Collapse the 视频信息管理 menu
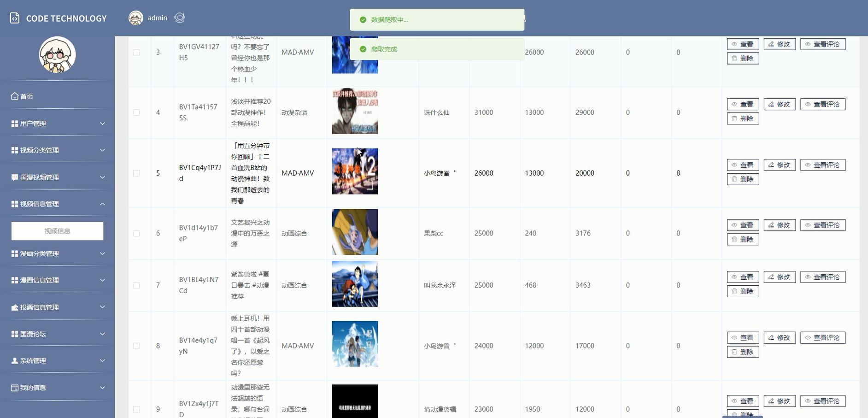Image resolution: width=868 pixels, height=418 pixels. pyautogui.click(x=57, y=204)
